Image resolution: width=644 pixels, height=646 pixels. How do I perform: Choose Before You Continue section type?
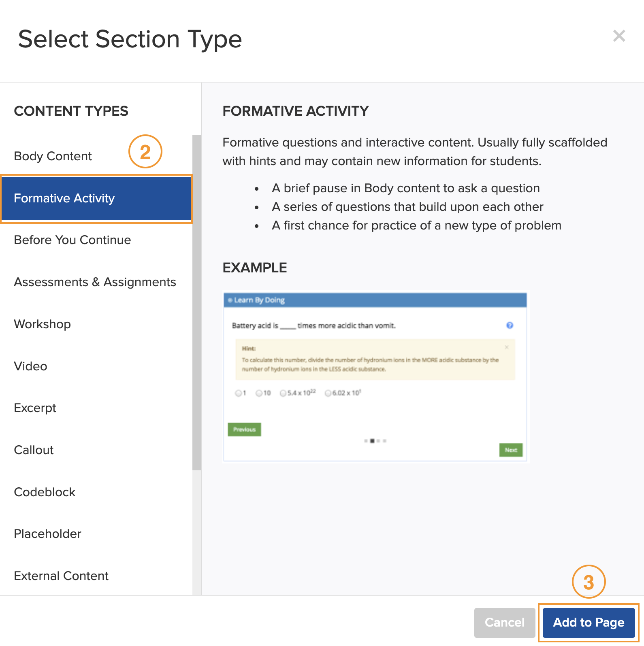(x=96, y=240)
